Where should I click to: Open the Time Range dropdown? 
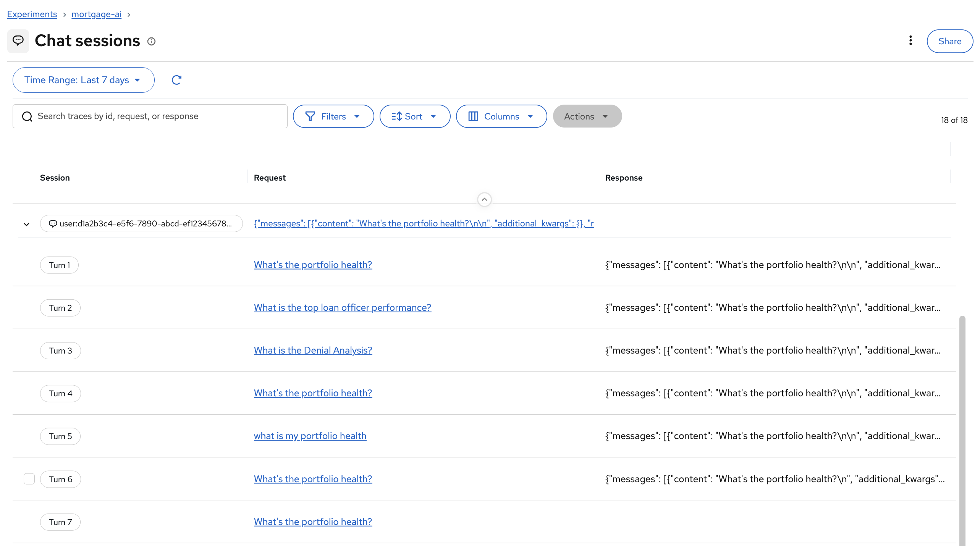(83, 80)
